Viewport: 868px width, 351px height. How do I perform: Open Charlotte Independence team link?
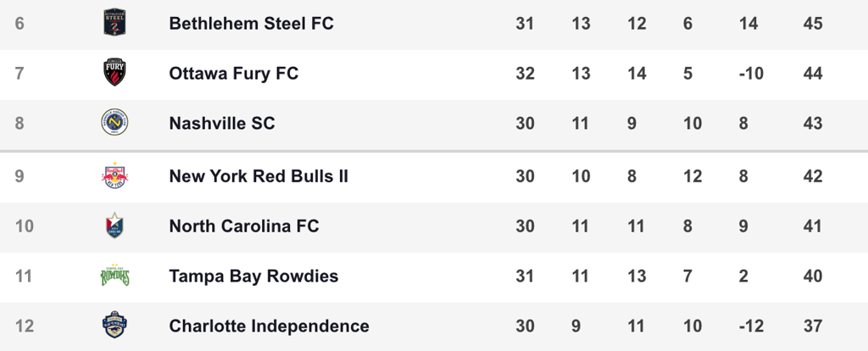tap(269, 326)
